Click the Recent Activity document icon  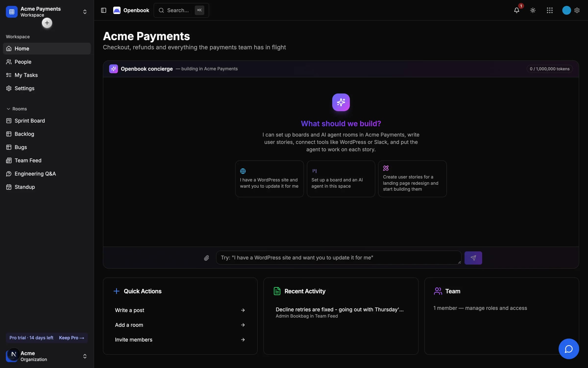tap(277, 291)
